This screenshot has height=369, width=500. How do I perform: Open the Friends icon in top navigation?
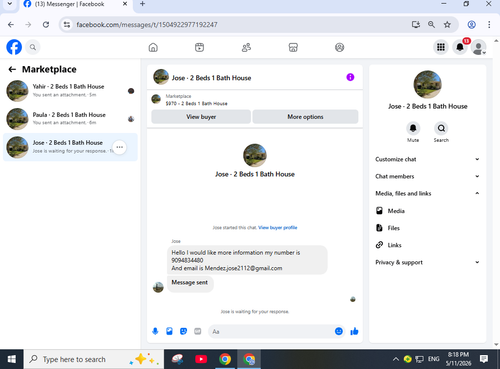[246, 47]
